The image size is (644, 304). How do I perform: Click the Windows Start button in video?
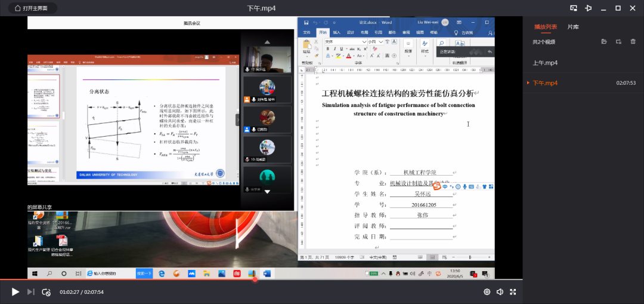point(35,274)
